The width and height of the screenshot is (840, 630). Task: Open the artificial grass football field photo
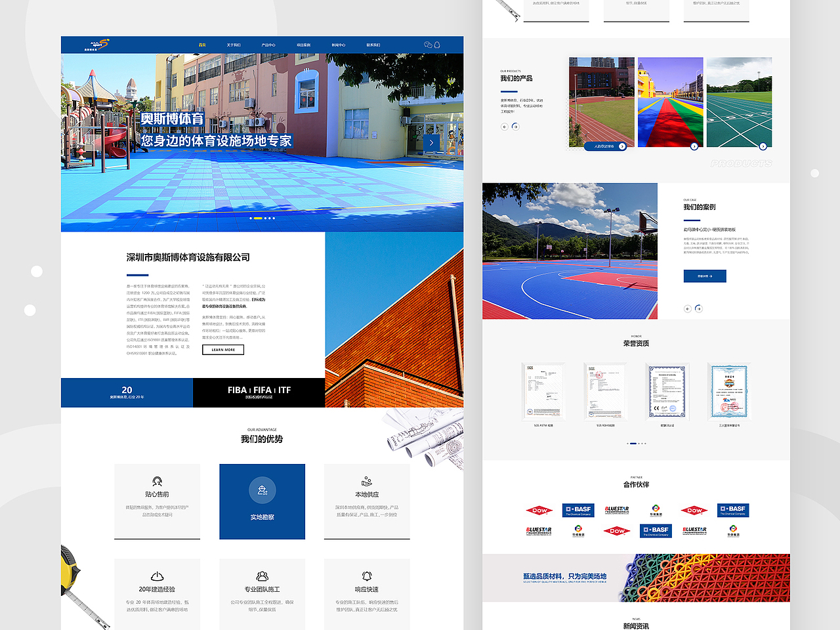click(x=602, y=102)
